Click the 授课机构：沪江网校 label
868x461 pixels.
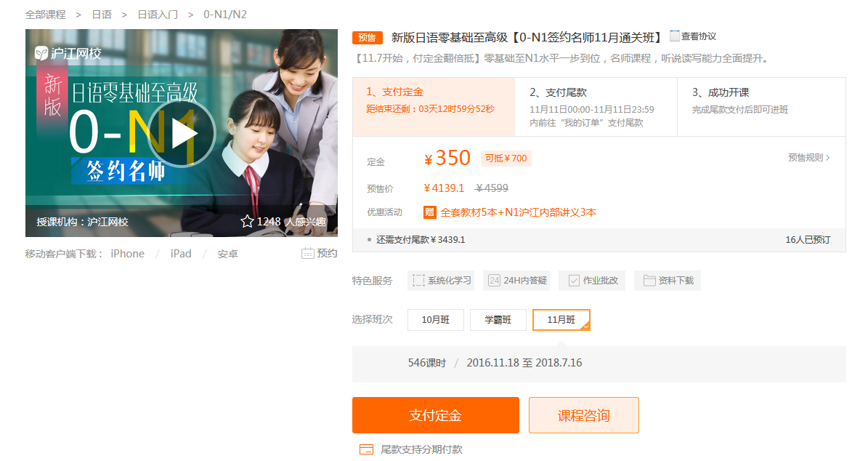(x=83, y=222)
